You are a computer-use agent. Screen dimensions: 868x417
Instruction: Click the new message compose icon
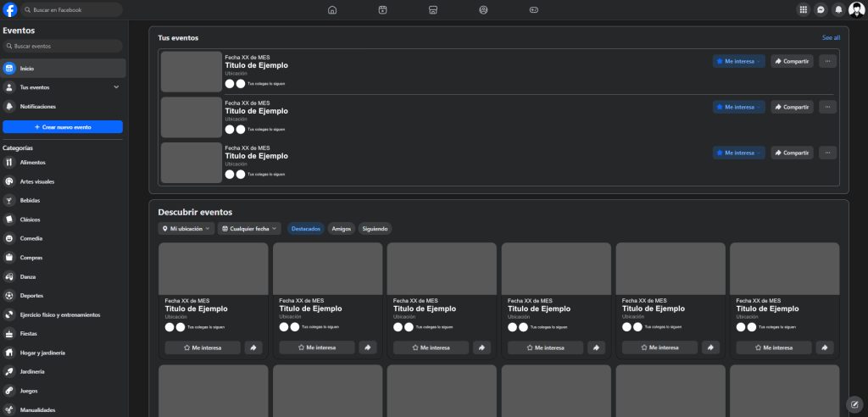coord(854,403)
